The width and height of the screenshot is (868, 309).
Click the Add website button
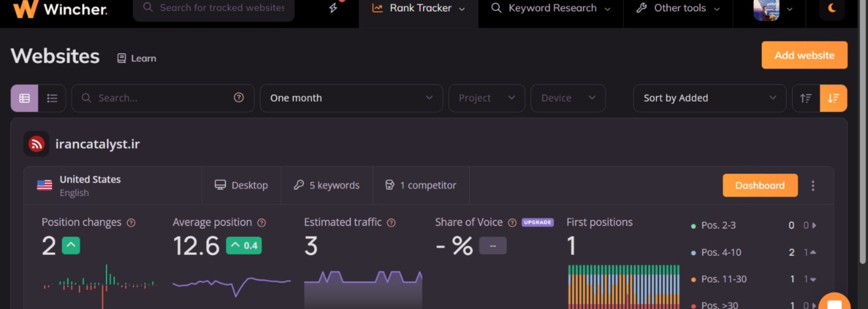point(804,55)
